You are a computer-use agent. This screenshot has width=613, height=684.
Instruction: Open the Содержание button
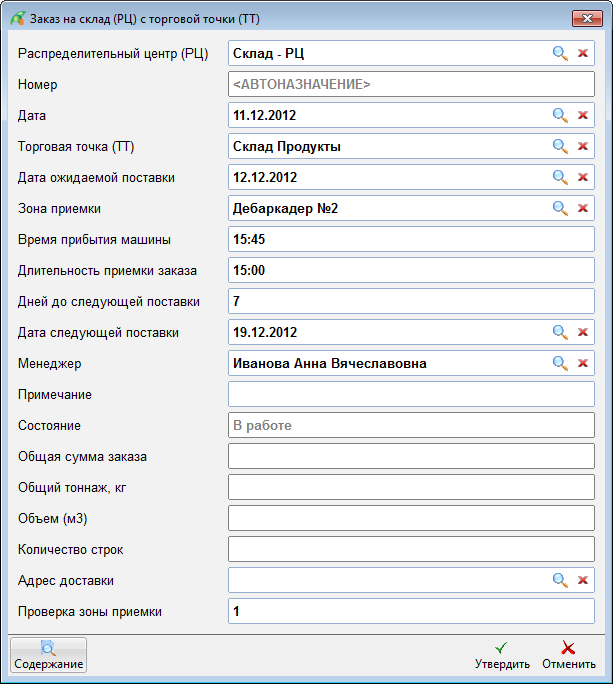[x=48, y=655]
